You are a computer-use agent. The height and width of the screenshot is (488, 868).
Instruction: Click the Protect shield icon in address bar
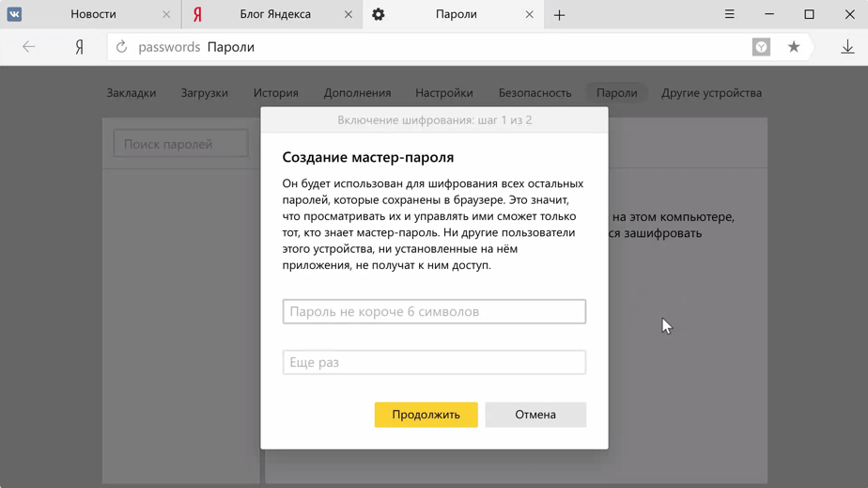pos(761,47)
